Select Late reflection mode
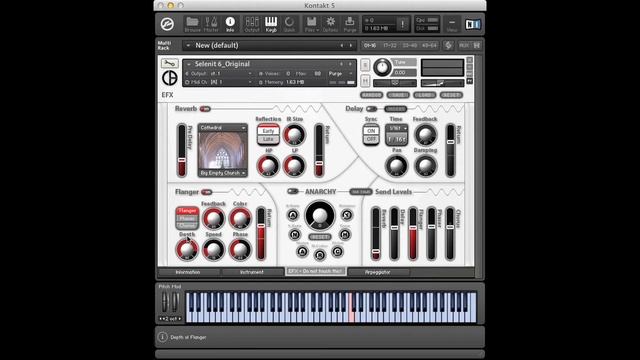This screenshot has height=360, width=640. 268,139
